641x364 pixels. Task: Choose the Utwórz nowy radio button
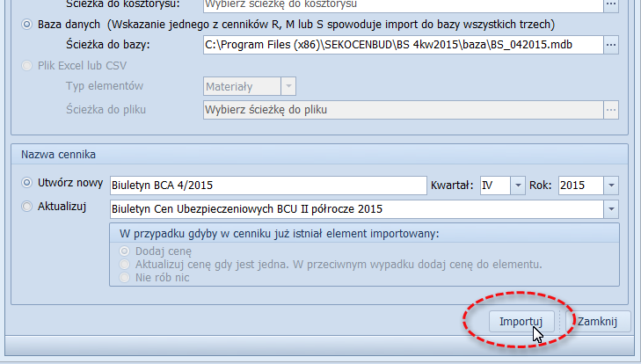25,183
